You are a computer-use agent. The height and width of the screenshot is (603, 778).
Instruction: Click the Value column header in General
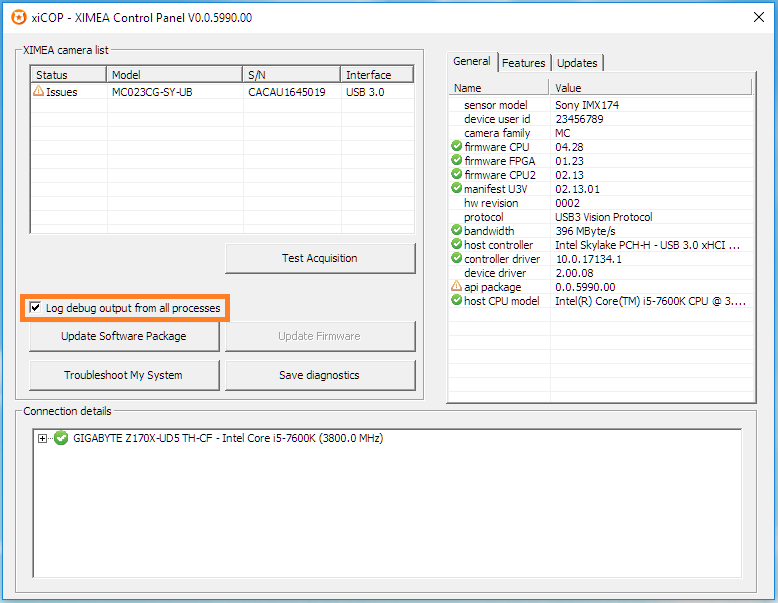651,88
